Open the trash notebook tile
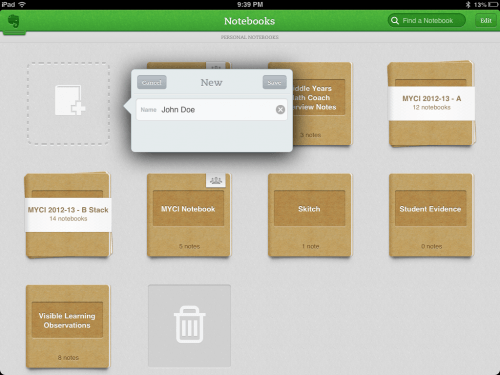 click(189, 326)
